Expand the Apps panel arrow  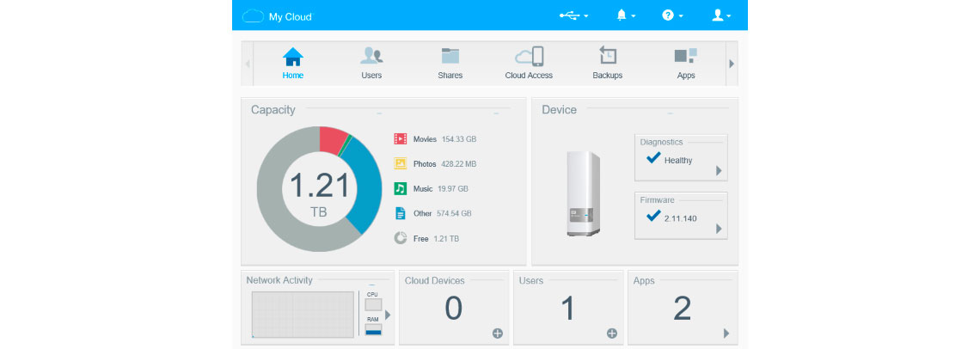726,334
